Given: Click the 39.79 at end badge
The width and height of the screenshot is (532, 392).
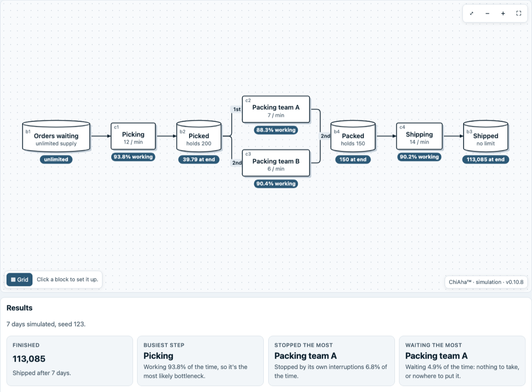Looking at the screenshot, I should point(199,159).
